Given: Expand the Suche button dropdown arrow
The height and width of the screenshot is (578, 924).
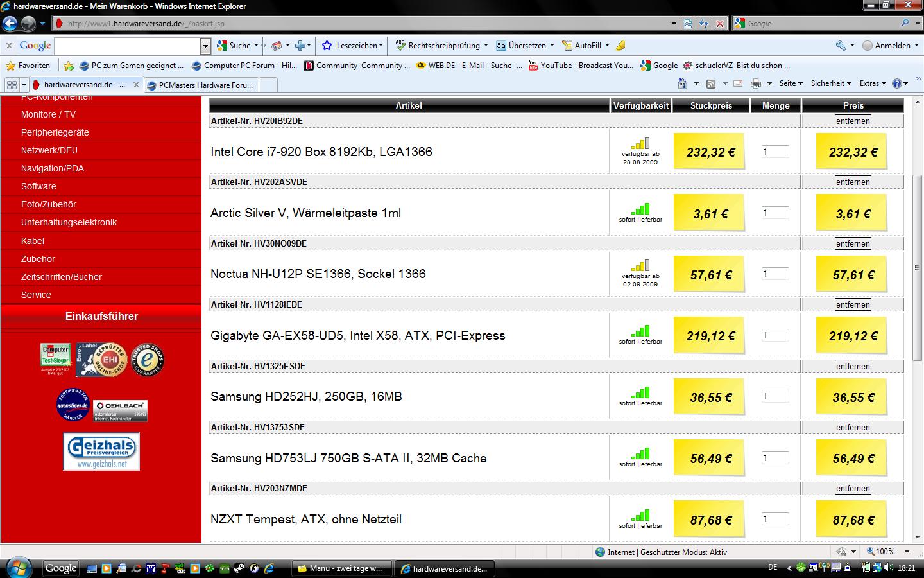Looking at the screenshot, I should point(256,46).
